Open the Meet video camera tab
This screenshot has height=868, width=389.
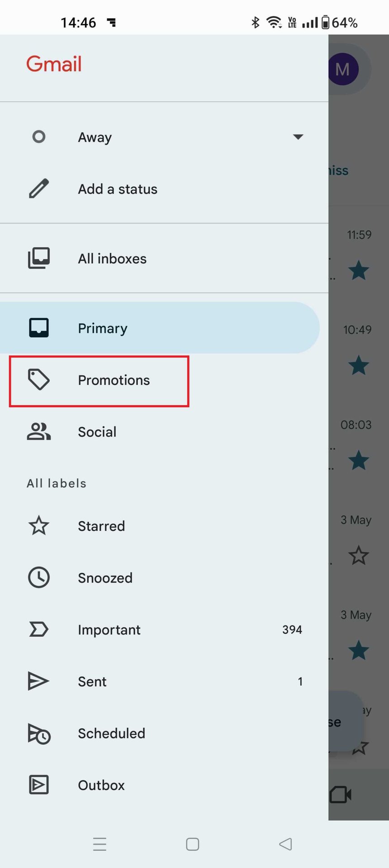click(341, 794)
